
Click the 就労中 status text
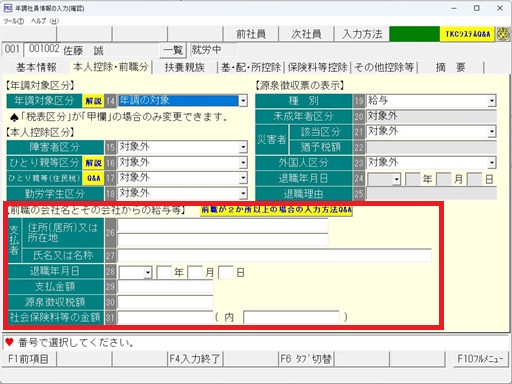click(206, 50)
